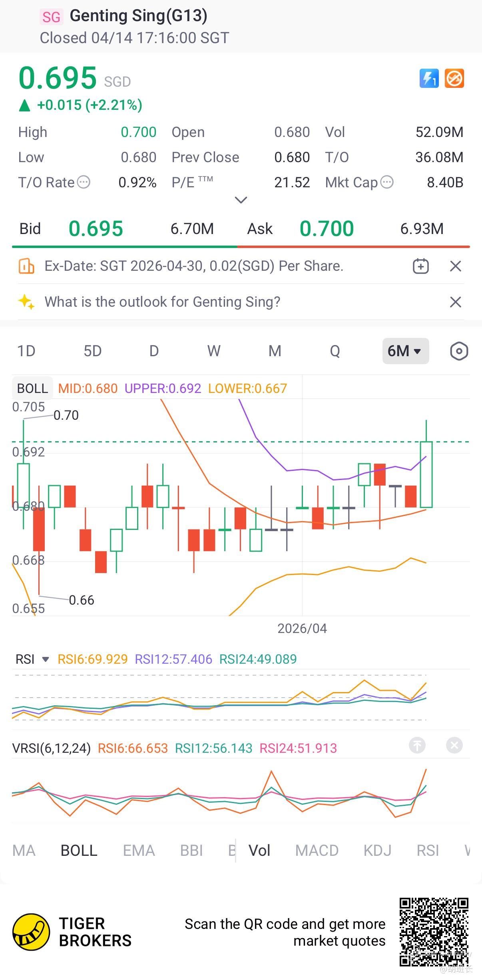This screenshot has height=980, width=482.
Task: Select BBI main indicator
Action: coord(191,851)
